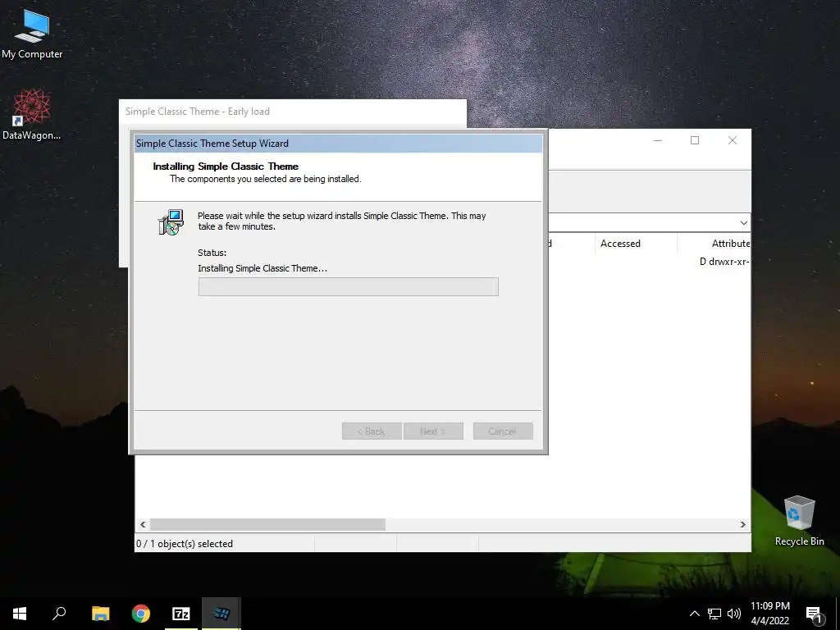The height and width of the screenshot is (630, 840).
Task: Click the Cancel button in setup wizard
Action: click(503, 431)
